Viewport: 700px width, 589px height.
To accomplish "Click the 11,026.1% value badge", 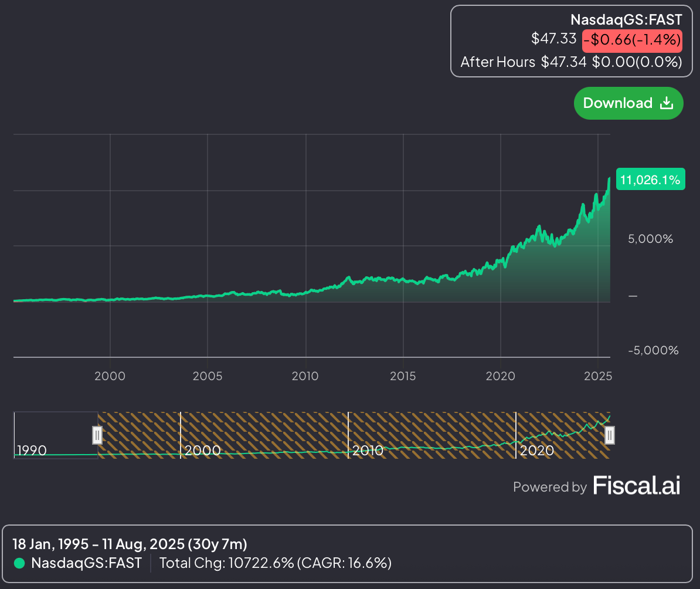I will click(x=650, y=179).
